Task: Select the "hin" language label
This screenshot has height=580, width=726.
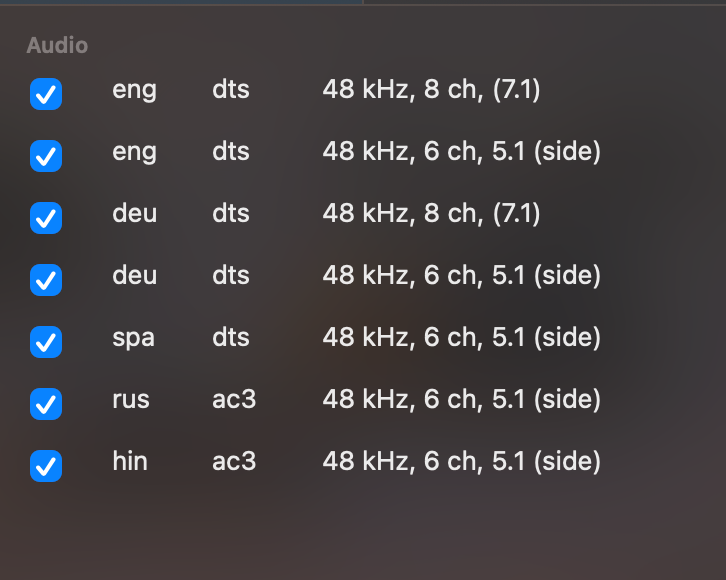Action: point(130,461)
